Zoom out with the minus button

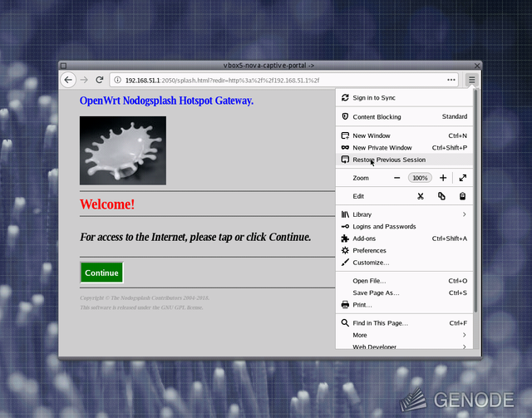397,178
